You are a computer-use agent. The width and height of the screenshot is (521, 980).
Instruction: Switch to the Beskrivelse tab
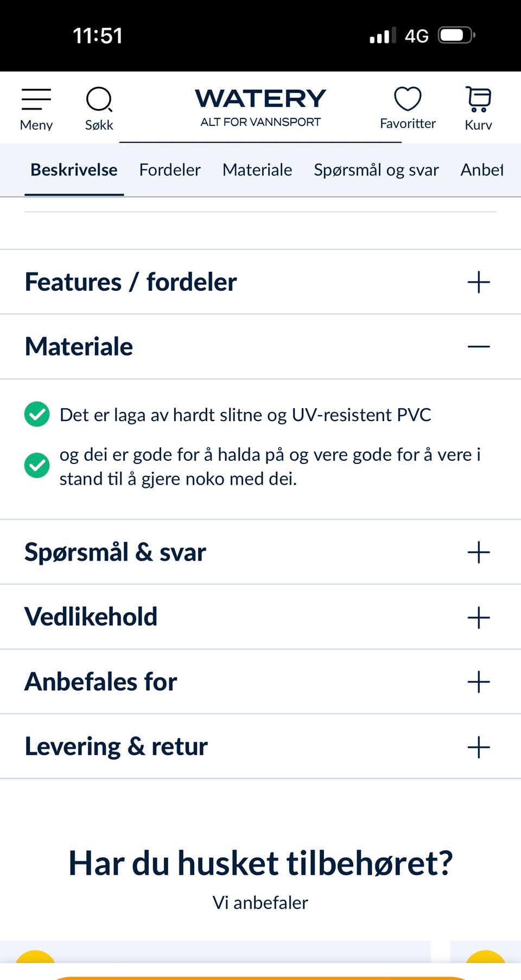coord(74,170)
